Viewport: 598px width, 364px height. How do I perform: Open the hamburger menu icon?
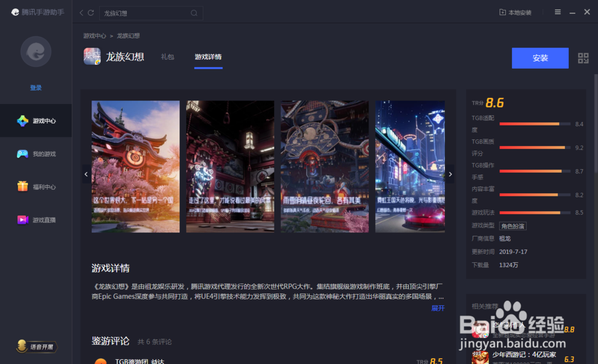[x=557, y=12]
